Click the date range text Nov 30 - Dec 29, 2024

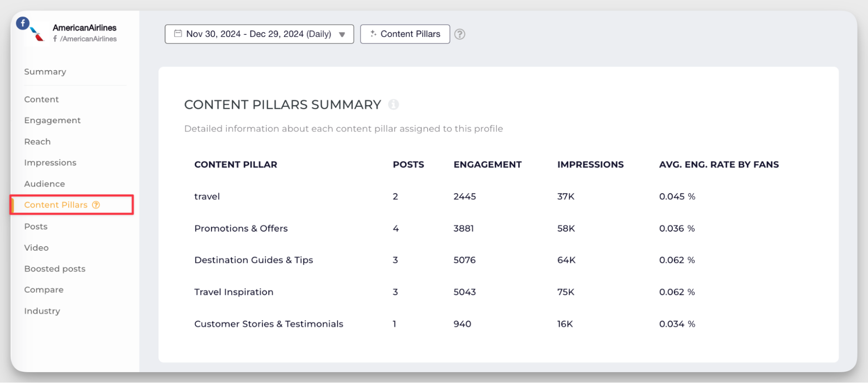click(259, 34)
